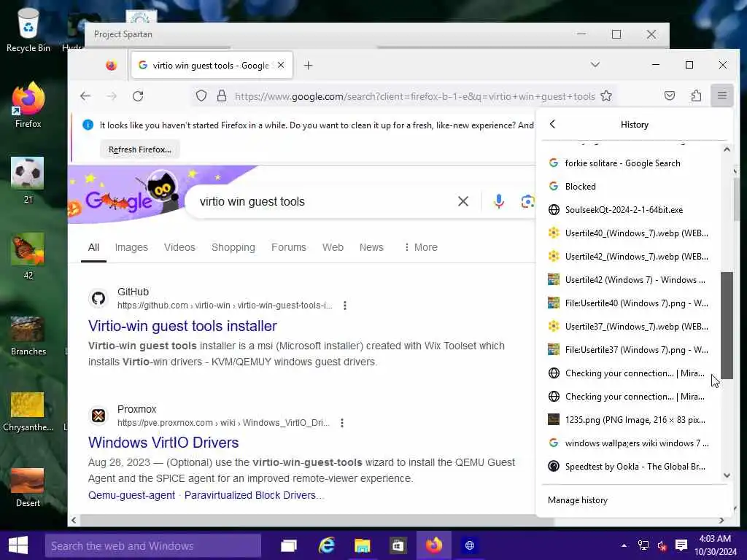This screenshot has height=560, width=747.
Task: Show site security info via padlock icon
Action: [x=222, y=96]
